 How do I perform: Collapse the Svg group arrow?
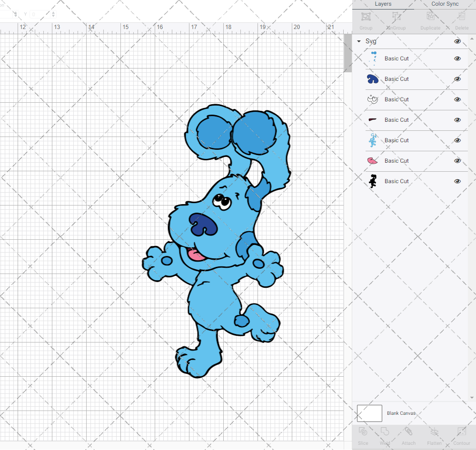359,41
